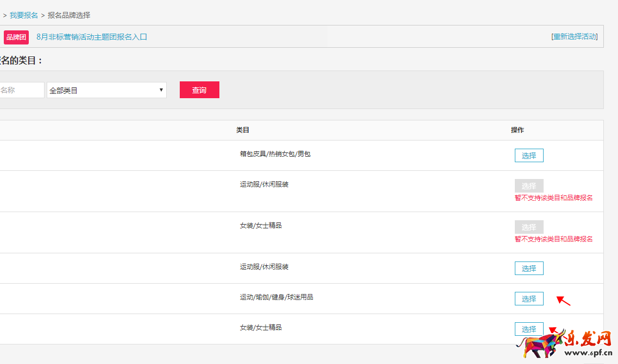618x364 pixels.
Task: Click the greyed-out 选择 in the first 运动服/休闲服装 row
Action: pos(529,186)
